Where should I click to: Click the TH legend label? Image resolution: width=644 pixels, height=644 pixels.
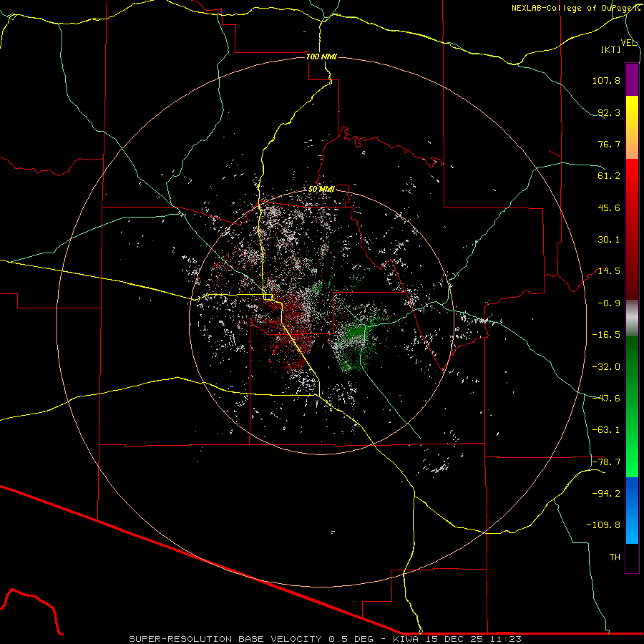[x=615, y=557]
